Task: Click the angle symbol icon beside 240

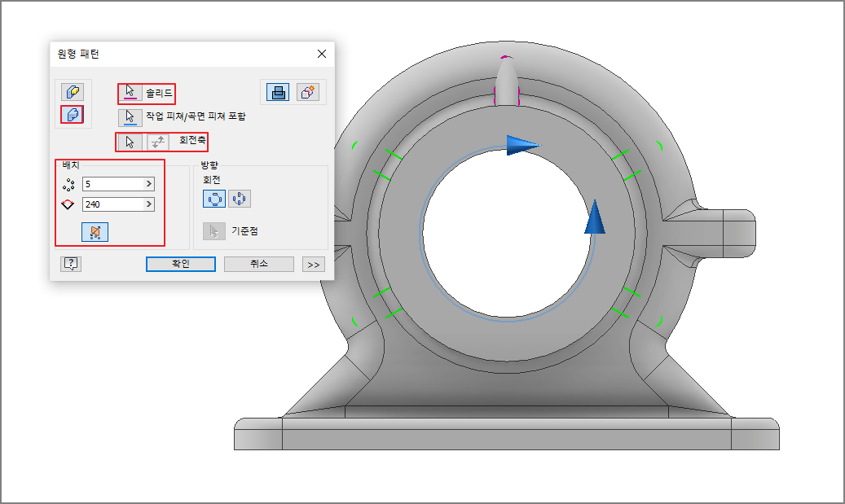Action: click(x=68, y=204)
